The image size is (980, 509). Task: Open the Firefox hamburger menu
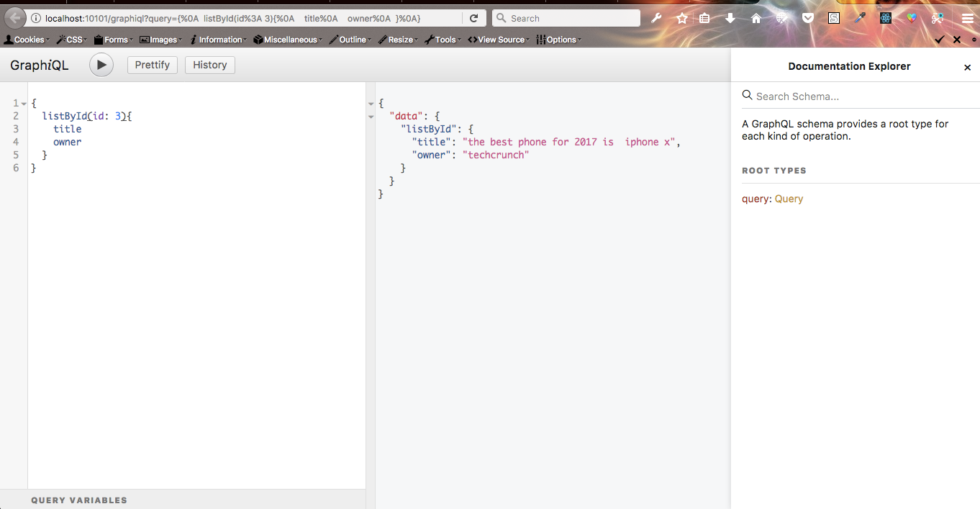click(967, 18)
